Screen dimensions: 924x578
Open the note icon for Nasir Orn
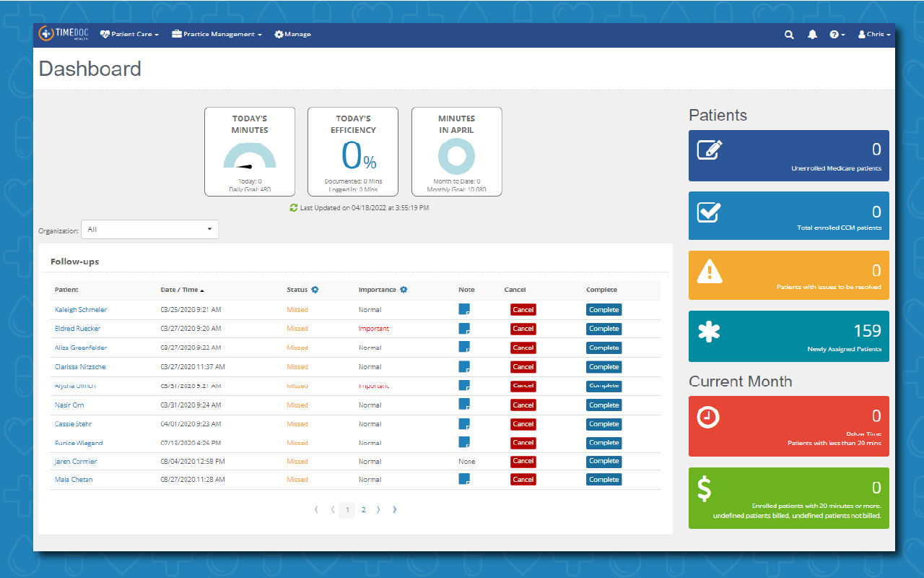[464, 405]
